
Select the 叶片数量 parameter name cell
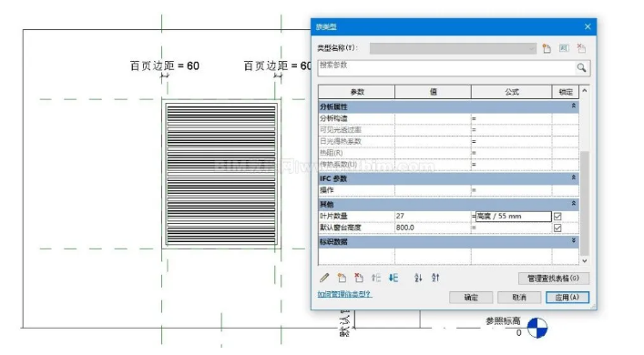356,216
